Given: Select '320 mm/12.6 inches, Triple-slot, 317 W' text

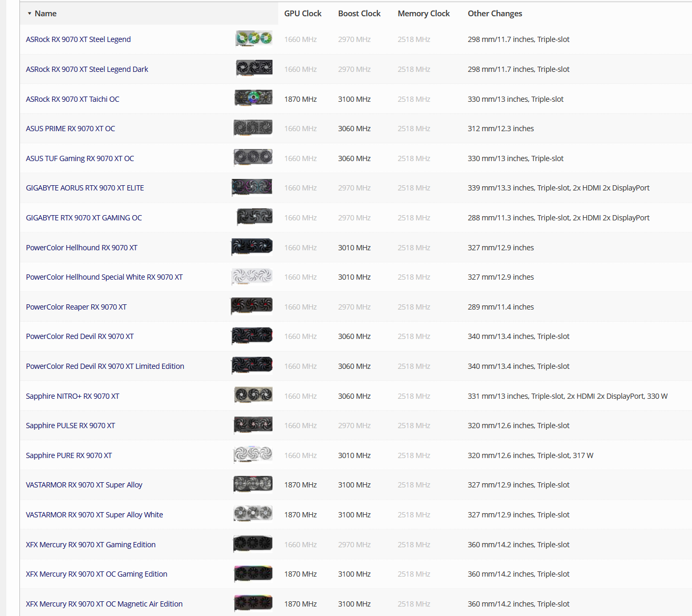Looking at the screenshot, I should [530, 455].
